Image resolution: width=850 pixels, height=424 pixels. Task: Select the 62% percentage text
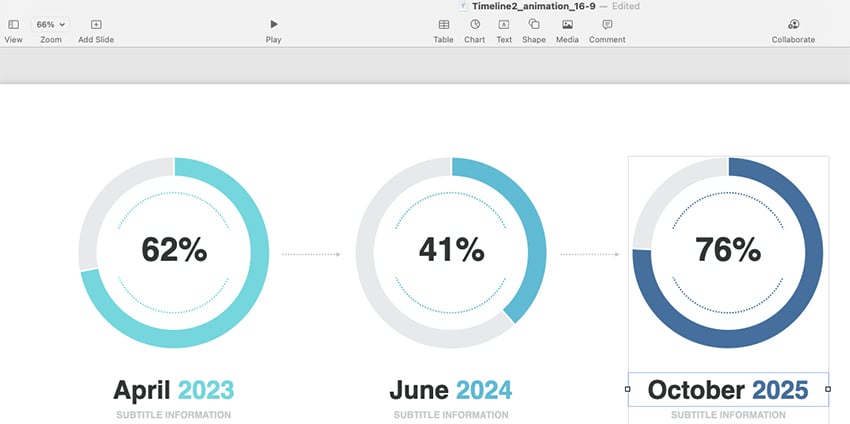174,250
